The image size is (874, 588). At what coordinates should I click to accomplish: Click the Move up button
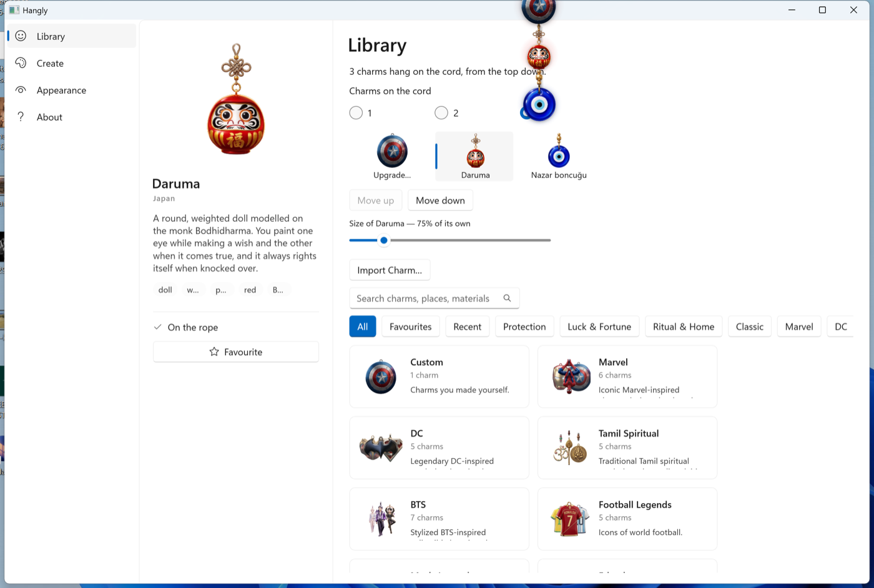pyautogui.click(x=376, y=200)
